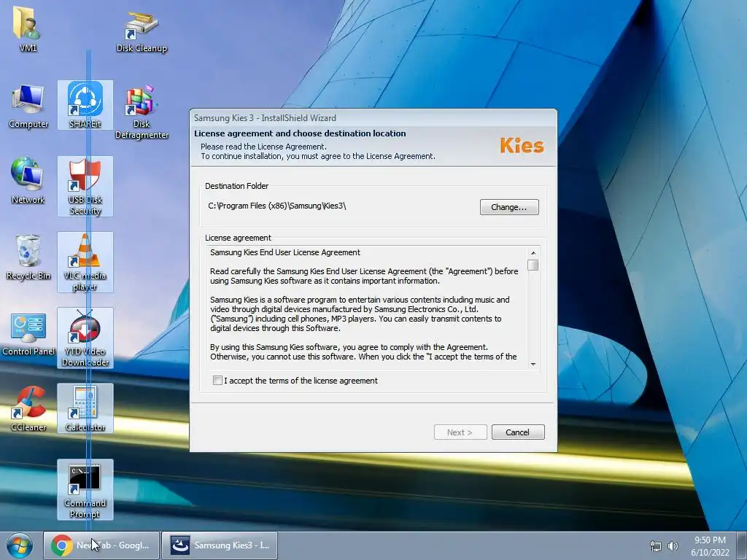Select the YTD Video Downloader shortcut
The image size is (747, 560).
point(85,338)
